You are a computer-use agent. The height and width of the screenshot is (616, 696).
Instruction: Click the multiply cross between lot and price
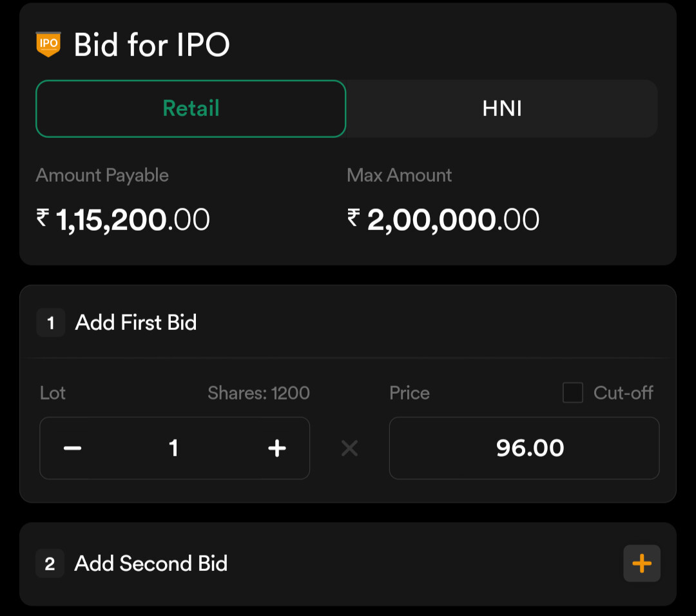click(350, 448)
